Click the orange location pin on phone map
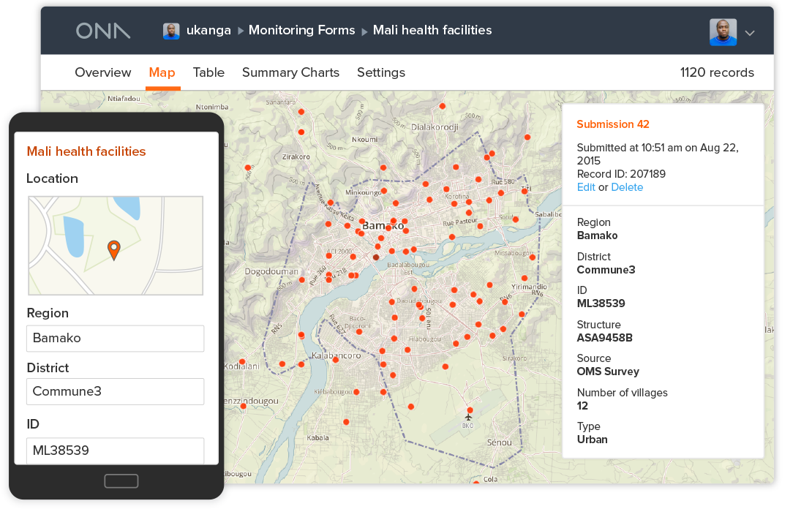The width and height of the screenshot is (812, 509). tap(114, 250)
